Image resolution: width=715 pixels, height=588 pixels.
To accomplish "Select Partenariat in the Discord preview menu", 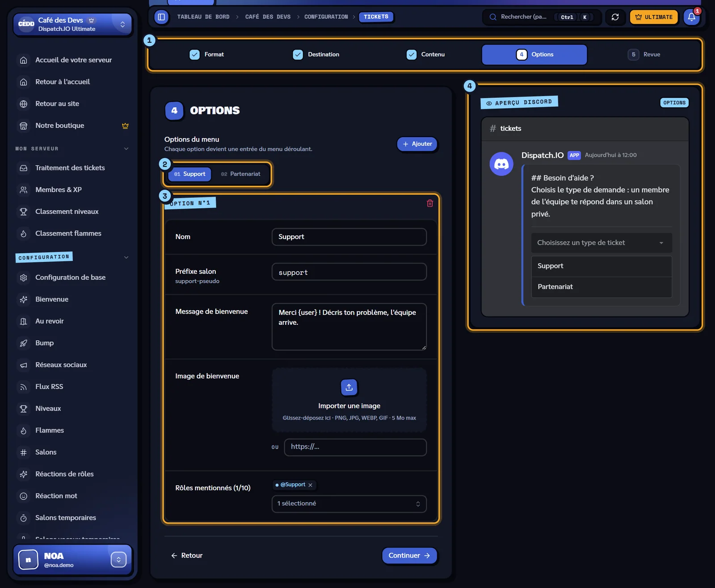I will tap(601, 287).
